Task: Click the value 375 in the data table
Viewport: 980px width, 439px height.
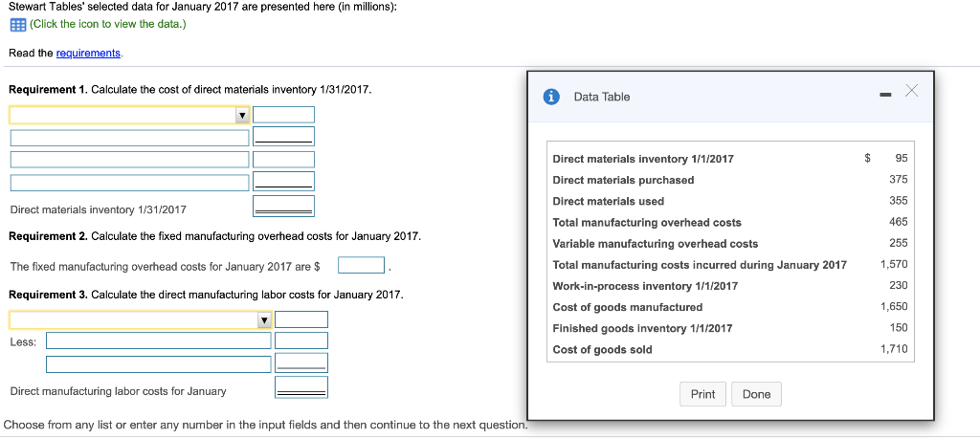Action: tap(898, 179)
